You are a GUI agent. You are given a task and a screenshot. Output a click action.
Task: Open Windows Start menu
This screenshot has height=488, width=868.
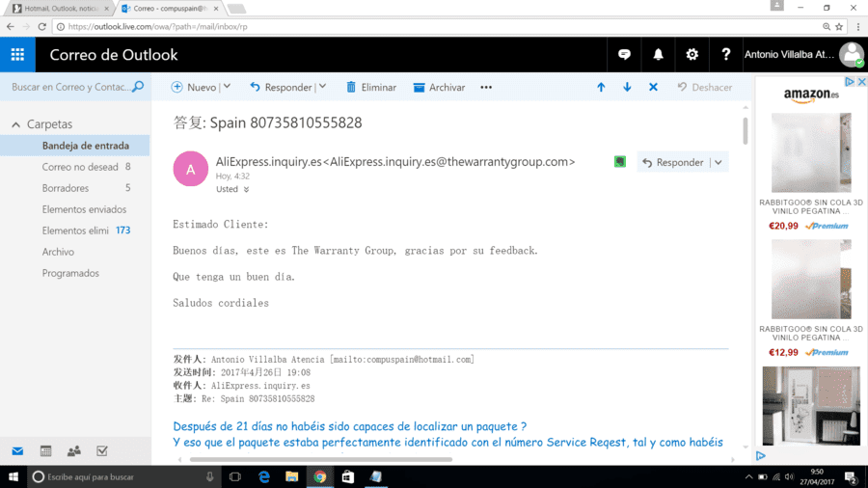[14, 476]
